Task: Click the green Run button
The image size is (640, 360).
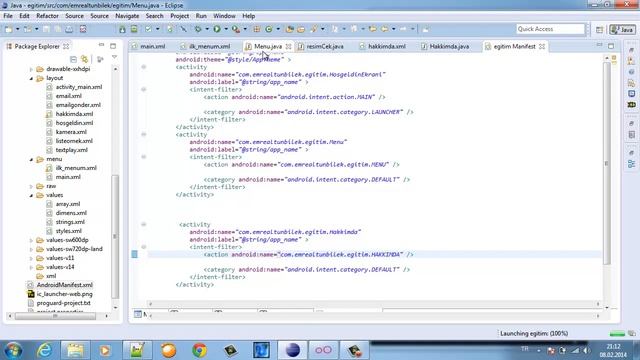Action: (217, 29)
